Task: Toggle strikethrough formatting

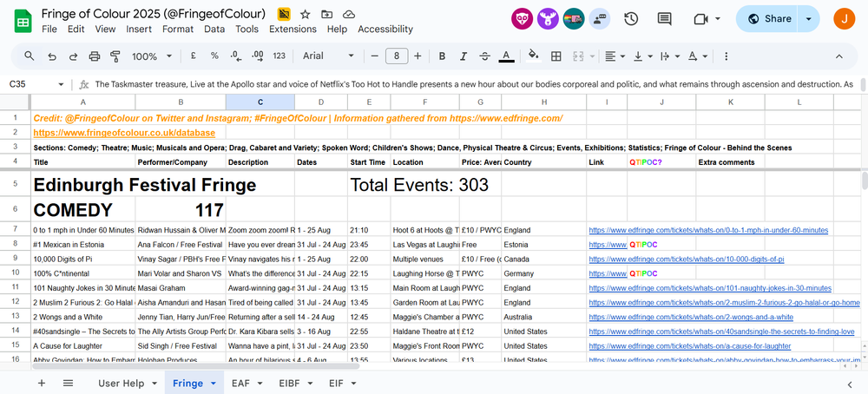Action: pyautogui.click(x=484, y=56)
